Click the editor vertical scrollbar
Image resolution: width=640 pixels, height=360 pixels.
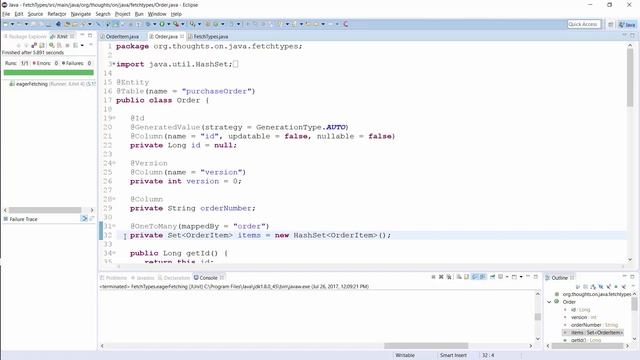[x=630, y=78]
